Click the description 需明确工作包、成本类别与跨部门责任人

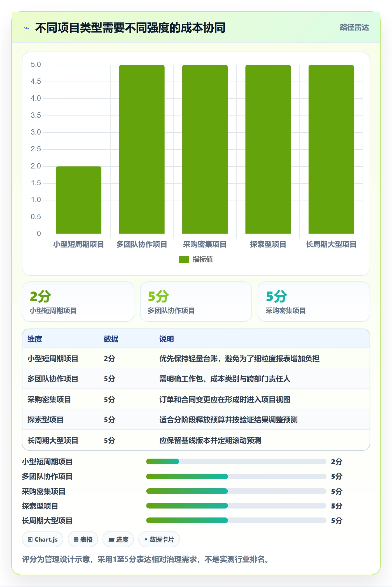225,379
